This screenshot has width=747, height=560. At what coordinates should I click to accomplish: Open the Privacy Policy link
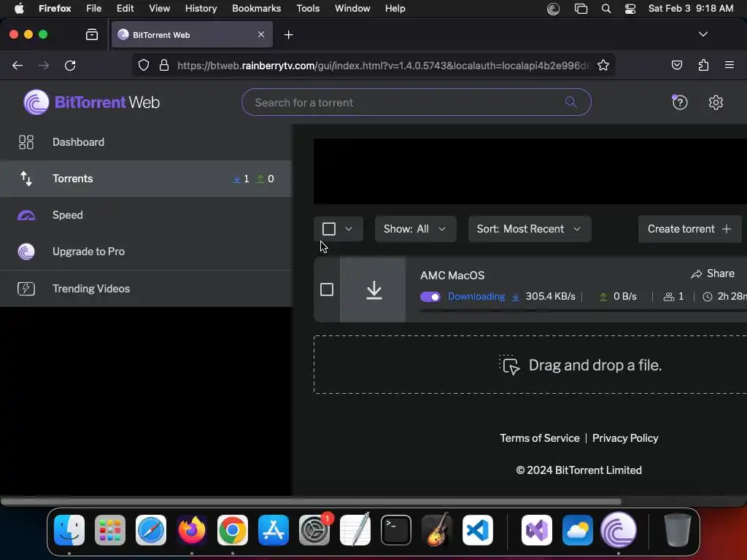(625, 438)
